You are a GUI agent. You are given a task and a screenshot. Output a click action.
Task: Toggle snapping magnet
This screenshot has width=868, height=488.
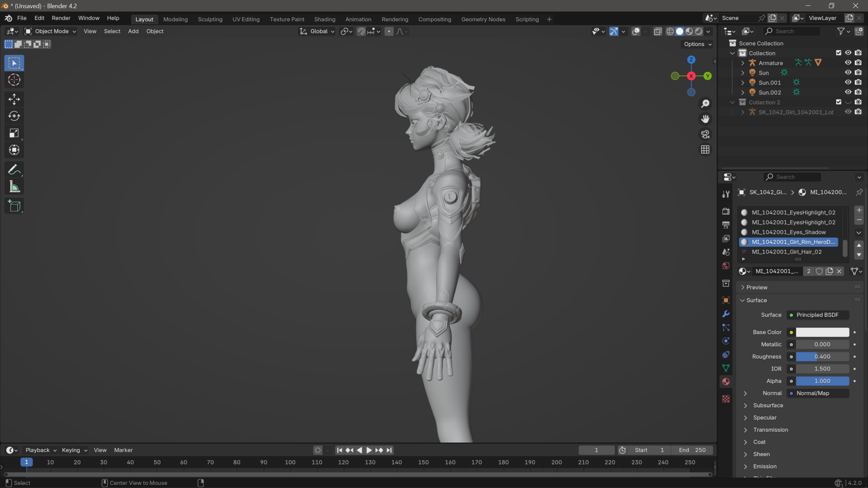(x=361, y=31)
